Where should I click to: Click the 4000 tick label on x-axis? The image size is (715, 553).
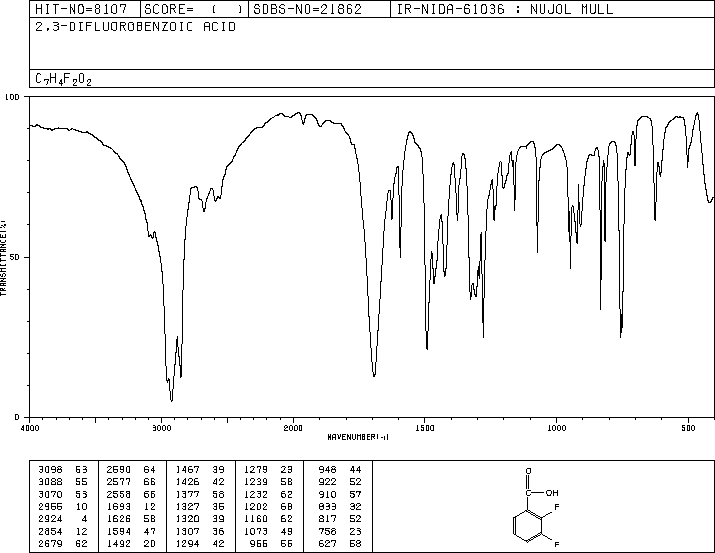point(30,428)
